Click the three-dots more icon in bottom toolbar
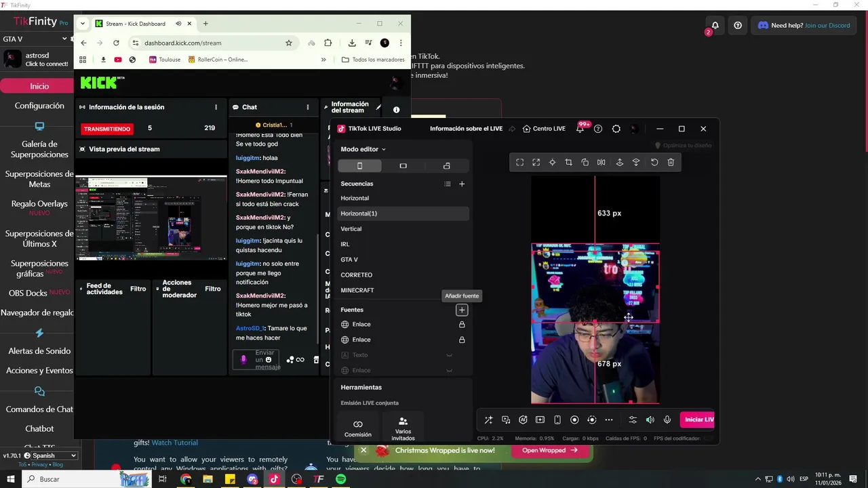The image size is (868, 488). [x=608, y=420]
